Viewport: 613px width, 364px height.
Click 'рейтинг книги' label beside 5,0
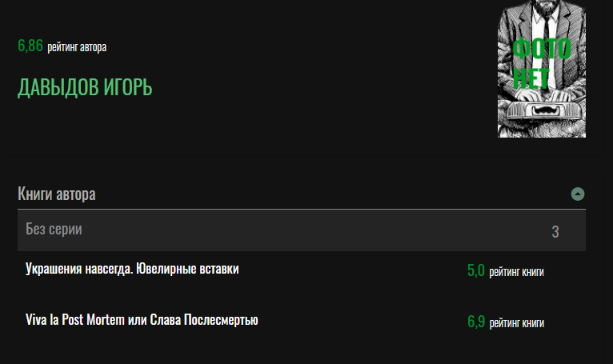516,272
